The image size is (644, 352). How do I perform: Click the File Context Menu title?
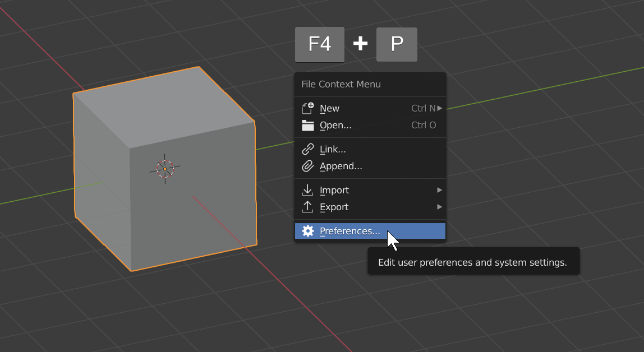[341, 84]
